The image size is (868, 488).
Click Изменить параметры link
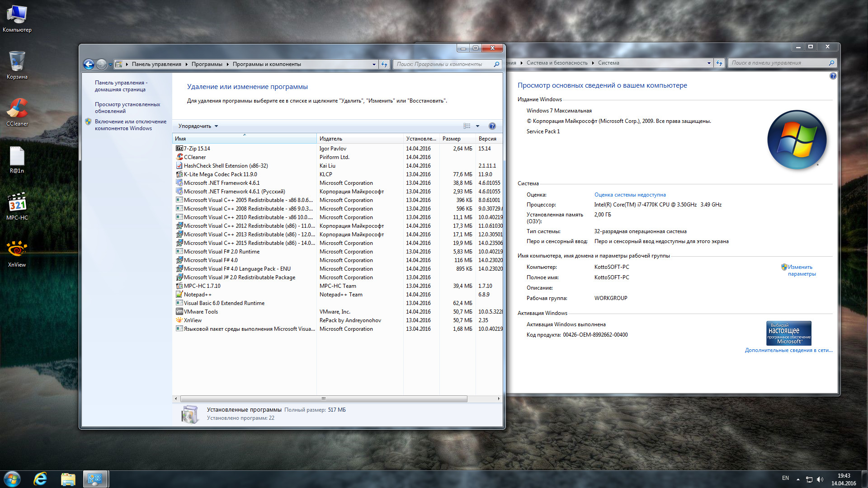coord(801,270)
